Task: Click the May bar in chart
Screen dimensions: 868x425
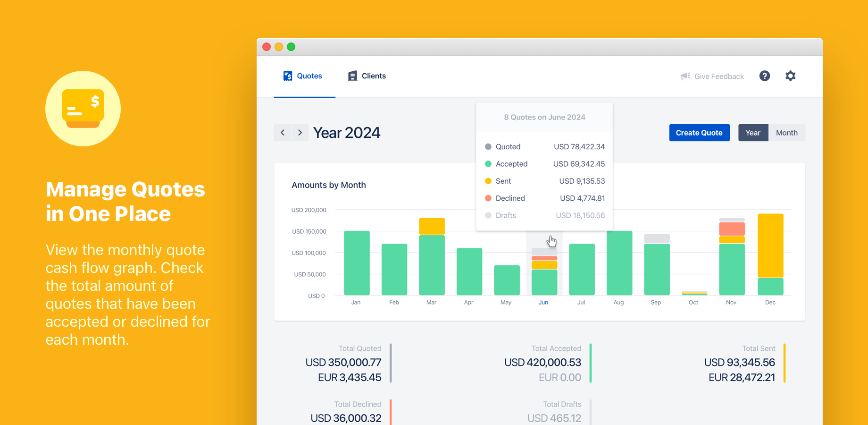Action: coord(507,280)
